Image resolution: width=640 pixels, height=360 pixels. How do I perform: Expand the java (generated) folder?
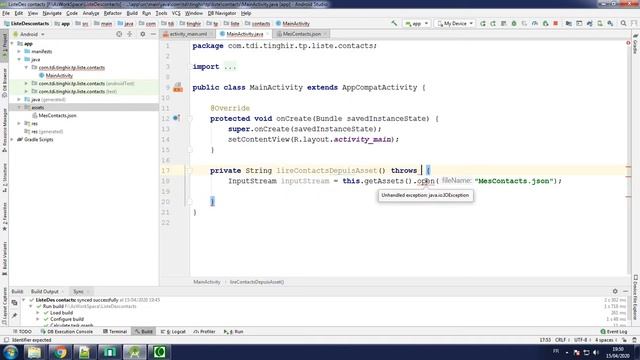click(19, 99)
